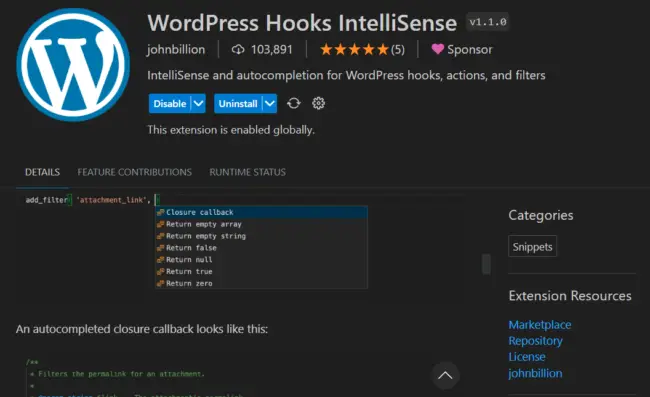Click the johnbillion publisher name
Screen dimensions: 650x397
176,49
